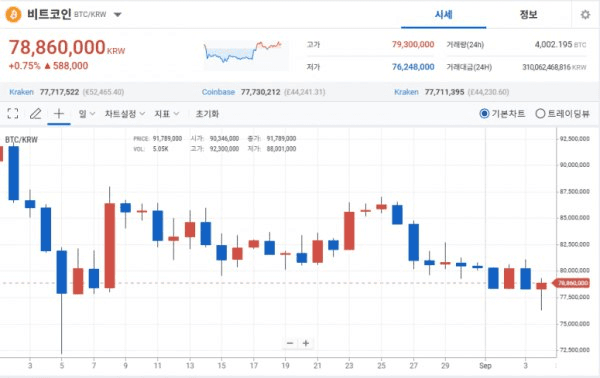Click the first Kraken price 77,717,522
600x378 pixels.
tap(59, 92)
